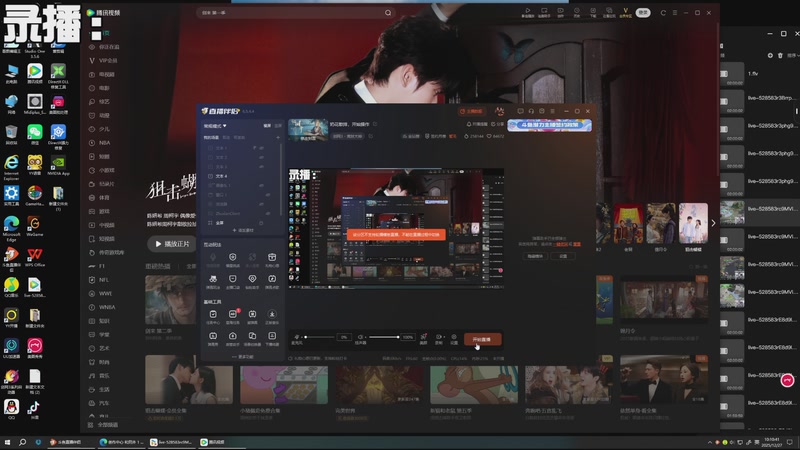800x450 pixels.
Task: Open the hamburger menu in streaming app title bar
Action: click(553, 111)
